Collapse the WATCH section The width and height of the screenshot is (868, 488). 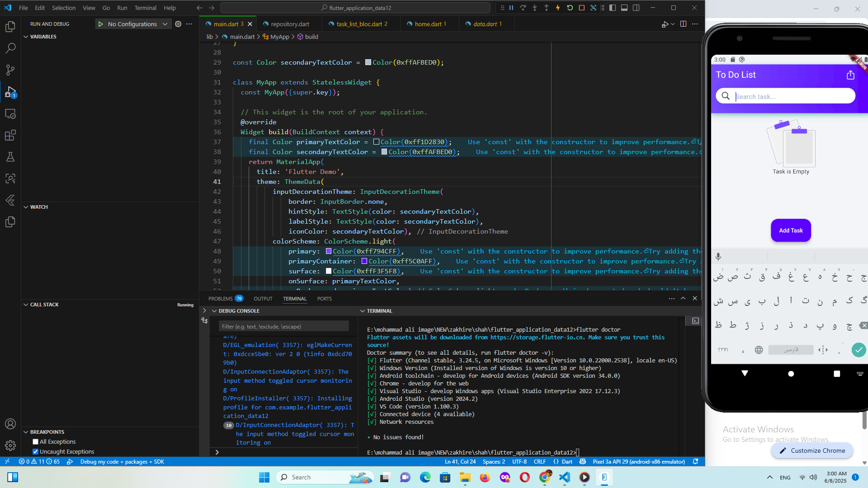(26, 207)
